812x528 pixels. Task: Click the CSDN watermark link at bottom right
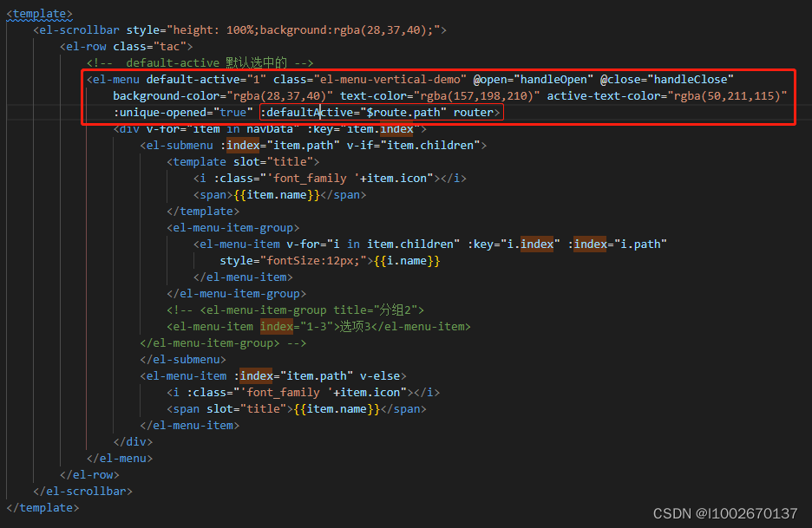(x=725, y=513)
